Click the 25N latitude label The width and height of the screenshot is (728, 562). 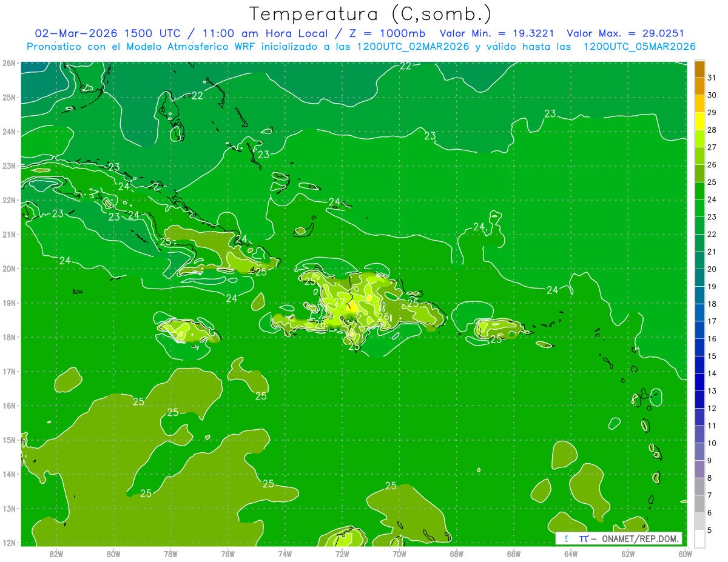(8, 97)
